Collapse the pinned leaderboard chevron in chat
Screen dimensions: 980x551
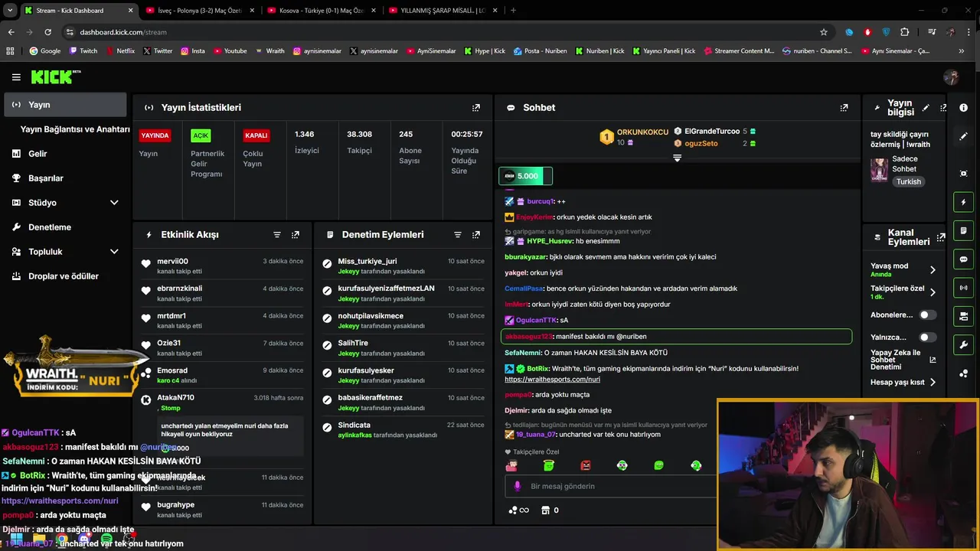[x=677, y=158]
